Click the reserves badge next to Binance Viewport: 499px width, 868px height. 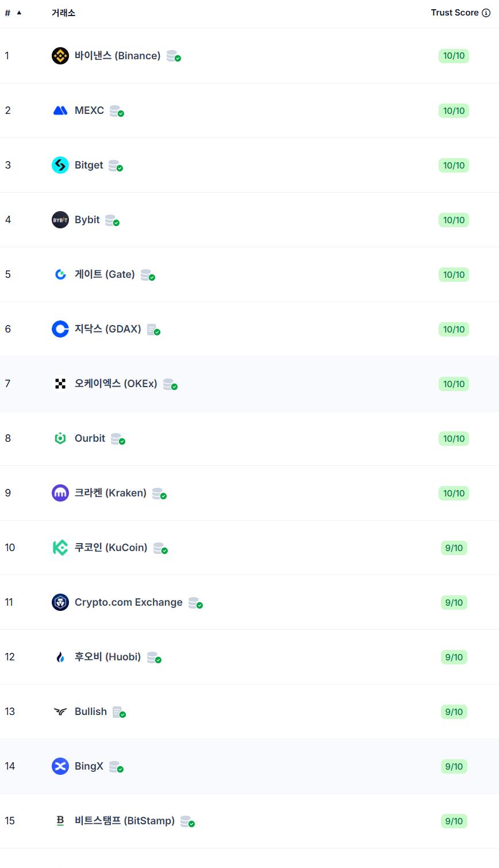click(174, 56)
